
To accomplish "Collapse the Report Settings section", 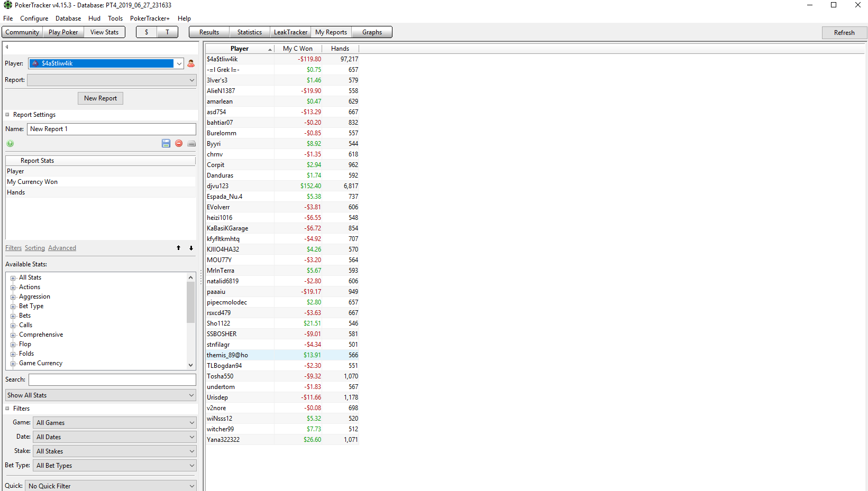I will point(7,115).
